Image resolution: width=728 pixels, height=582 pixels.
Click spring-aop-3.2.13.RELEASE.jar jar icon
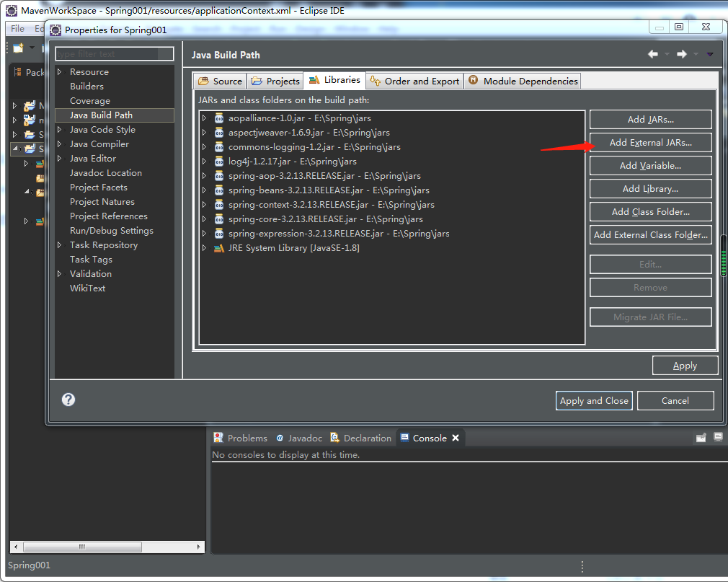point(219,175)
